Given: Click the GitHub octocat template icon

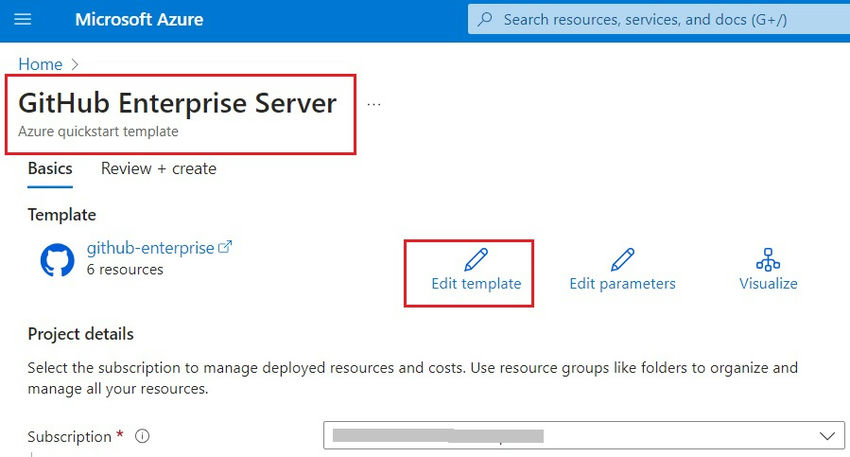Looking at the screenshot, I should pyautogui.click(x=57, y=260).
